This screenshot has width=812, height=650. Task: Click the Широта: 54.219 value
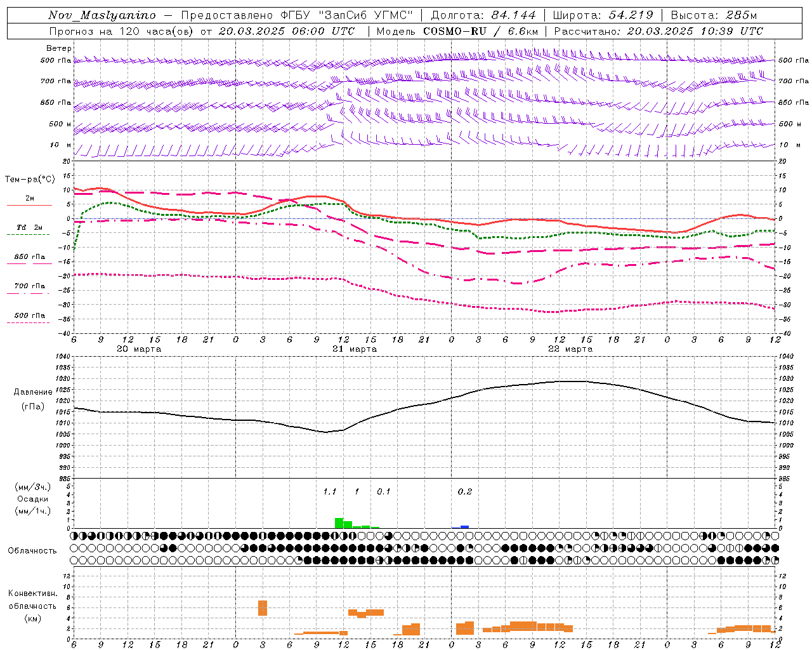603,15
